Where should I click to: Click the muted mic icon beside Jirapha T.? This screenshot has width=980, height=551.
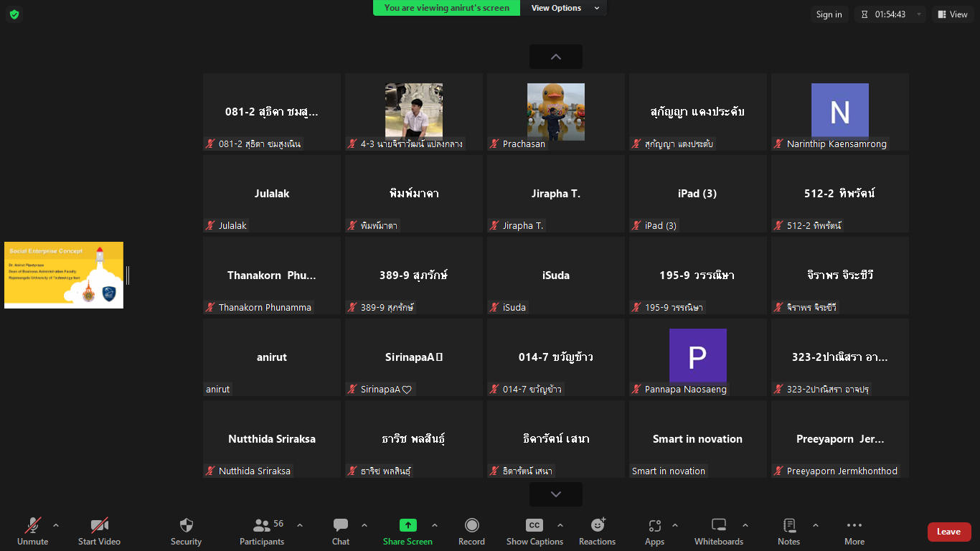[494, 225]
